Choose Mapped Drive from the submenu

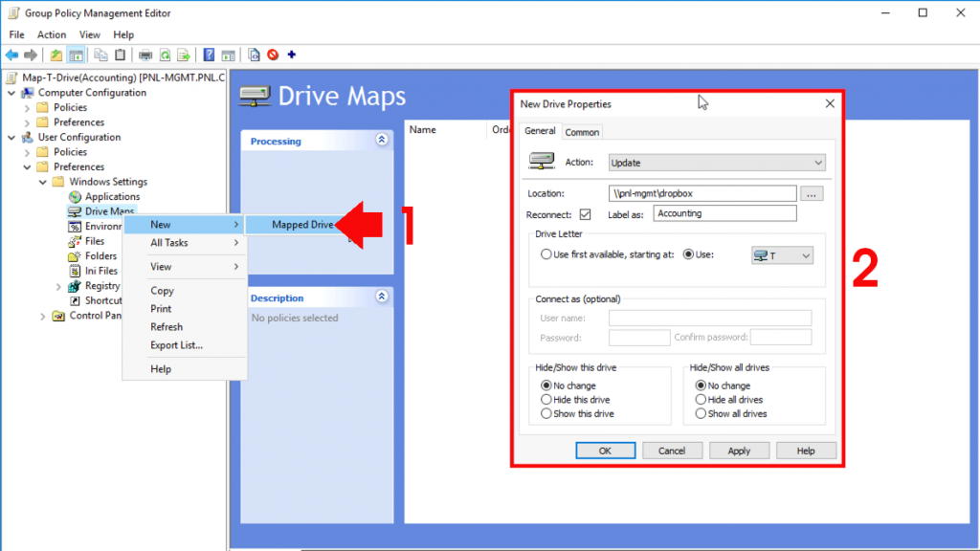(301, 225)
